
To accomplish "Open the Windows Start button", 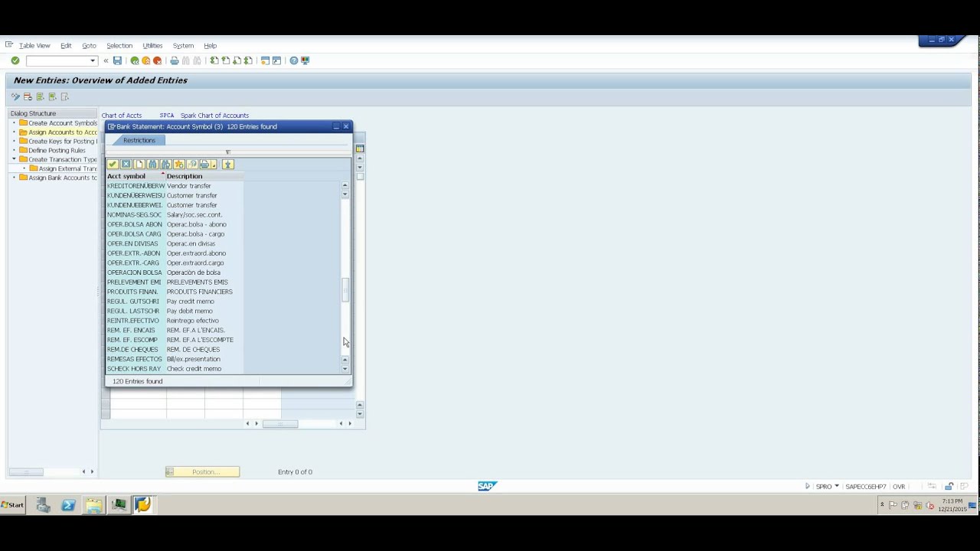I will pos(13,505).
